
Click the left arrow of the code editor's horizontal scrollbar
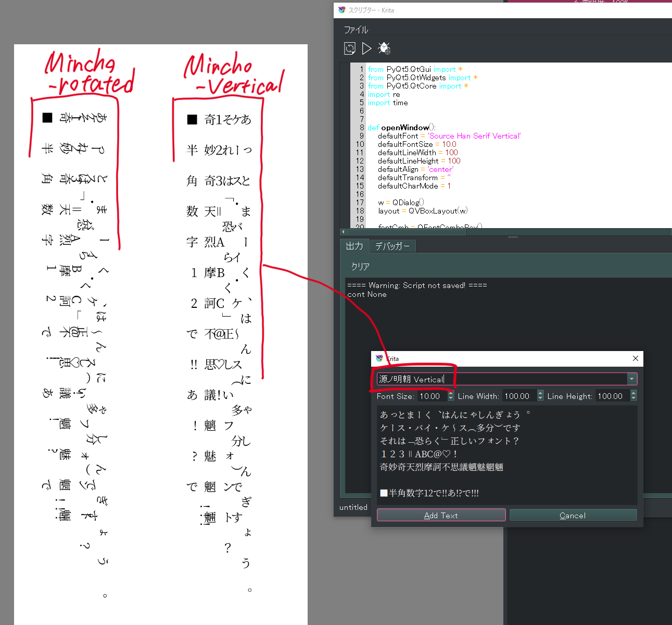[x=343, y=232]
